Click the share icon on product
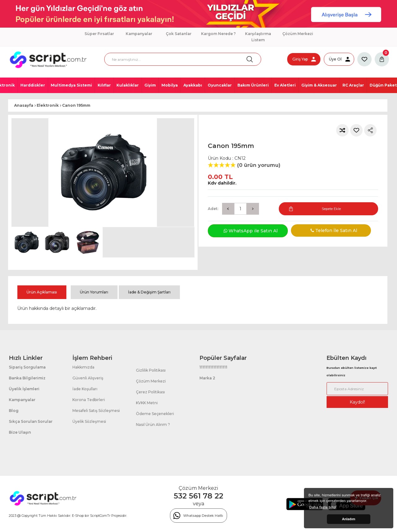Viewport: 397px width, 532px height. point(370,130)
